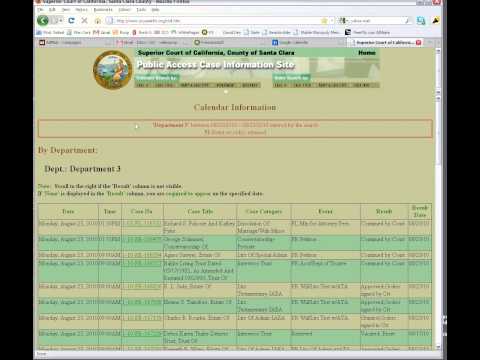Bookmark this page with the star icon
480x360 pixels.
tap(324, 21)
